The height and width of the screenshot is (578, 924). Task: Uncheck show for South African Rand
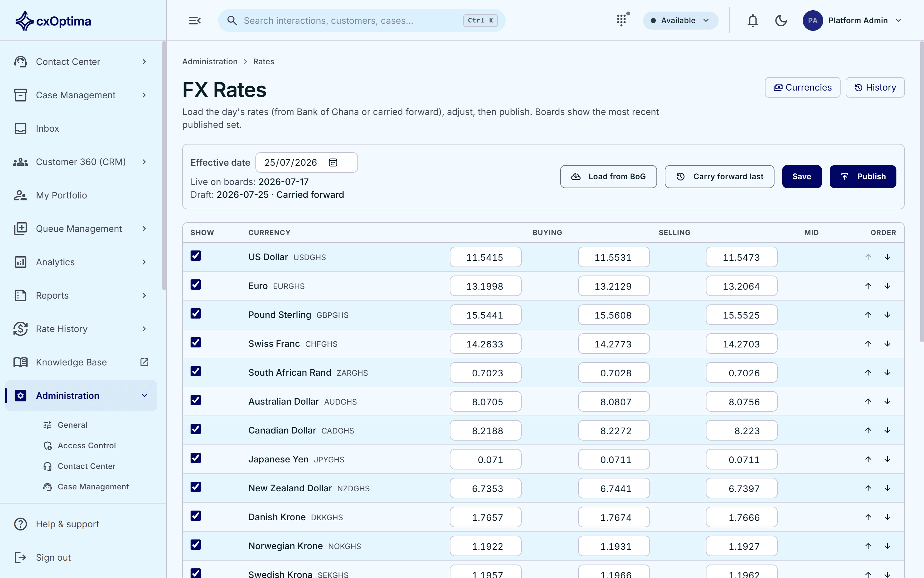[195, 371]
